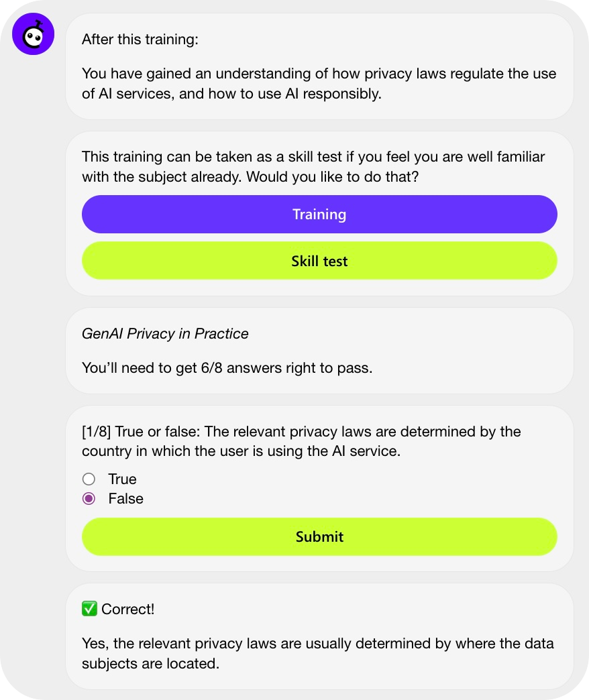
Task: Click the purple Training button
Action: (319, 215)
